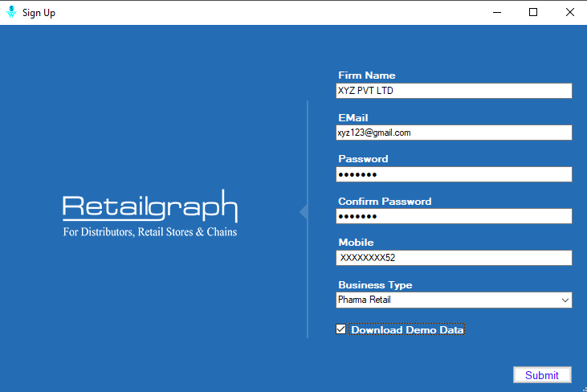This screenshot has height=392, width=587.
Task: Minimize the Sign Up window
Action: click(x=497, y=12)
